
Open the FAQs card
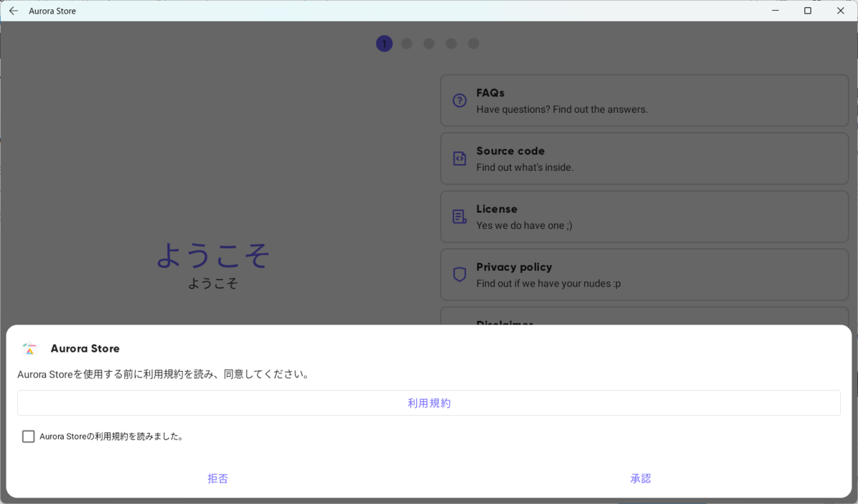point(644,101)
